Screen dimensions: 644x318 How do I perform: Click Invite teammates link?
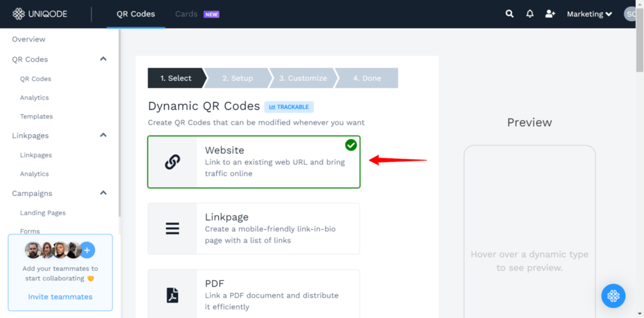click(x=60, y=297)
